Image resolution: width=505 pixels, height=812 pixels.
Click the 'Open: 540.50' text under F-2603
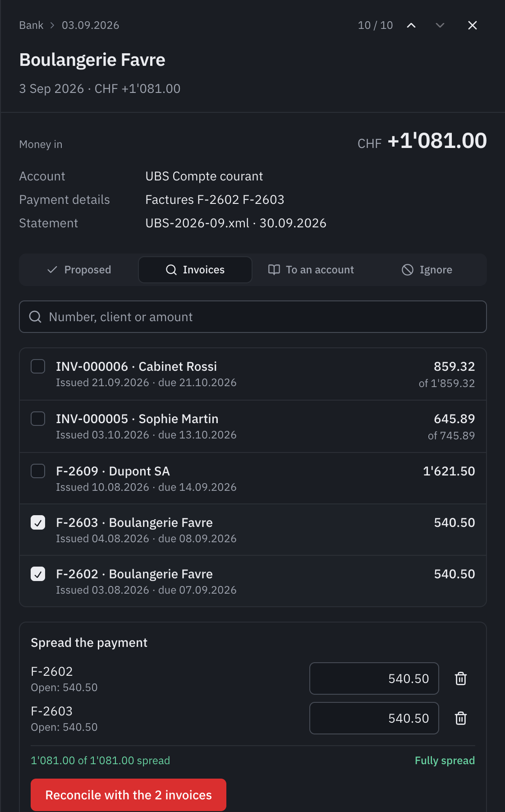click(64, 727)
